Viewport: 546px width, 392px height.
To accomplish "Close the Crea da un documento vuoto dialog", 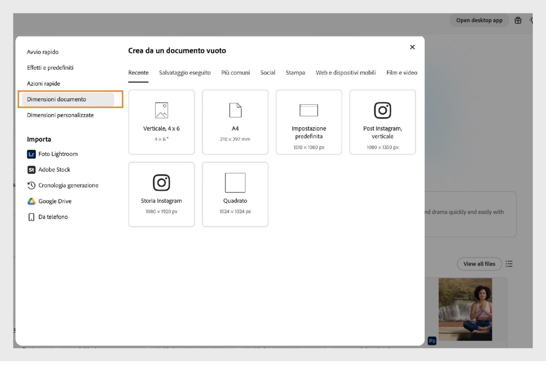I will coord(412,47).
